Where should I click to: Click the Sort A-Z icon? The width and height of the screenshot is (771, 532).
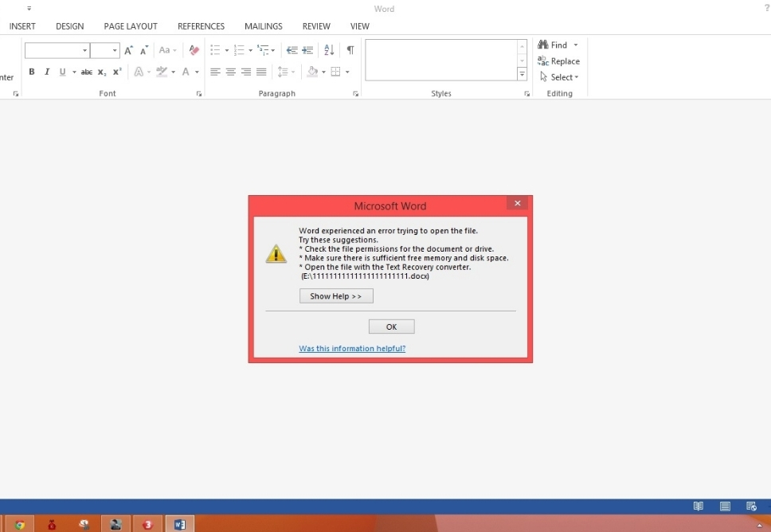point(329,50)
